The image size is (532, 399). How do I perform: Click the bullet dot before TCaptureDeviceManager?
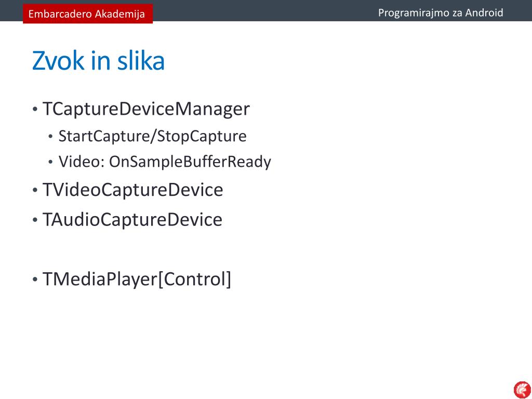pos(35,109)
